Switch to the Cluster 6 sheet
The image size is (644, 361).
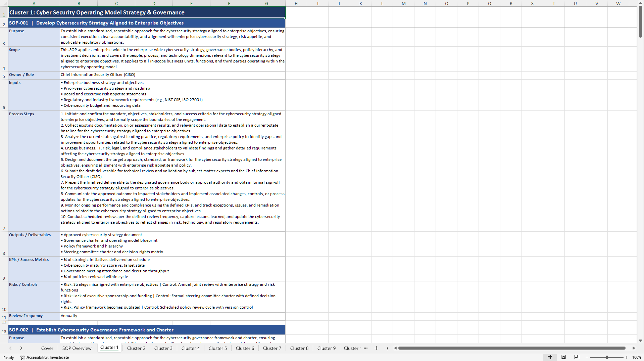click(245, 348)
